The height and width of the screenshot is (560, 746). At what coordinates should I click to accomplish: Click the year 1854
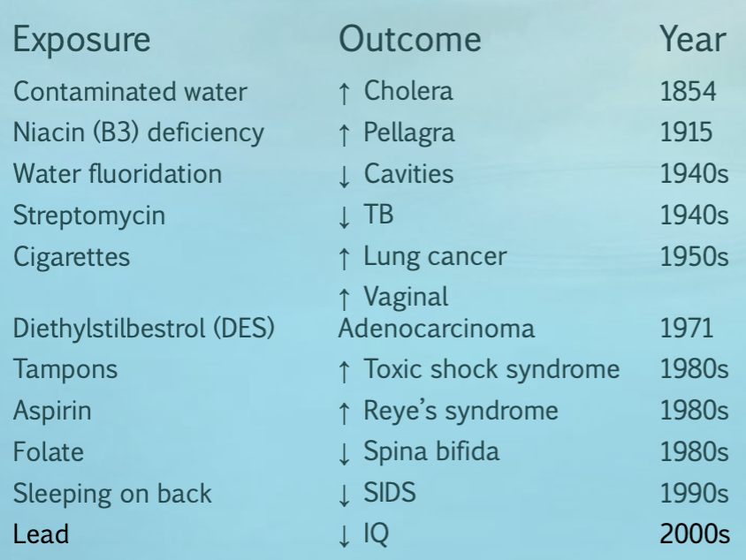688,91
